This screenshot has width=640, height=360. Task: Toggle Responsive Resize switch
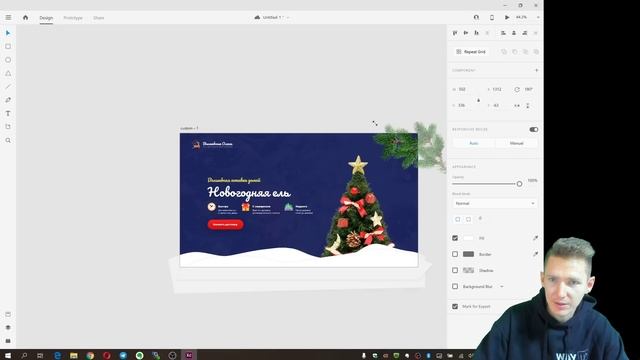tap(533, 129)
